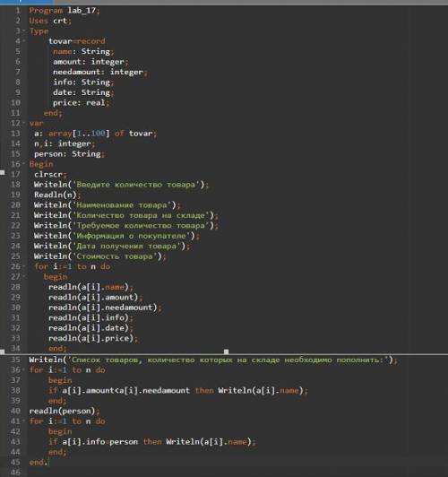Click the 'needamount: integer;' field line
This screenshot has height=477, width=448.
(100, 72)
